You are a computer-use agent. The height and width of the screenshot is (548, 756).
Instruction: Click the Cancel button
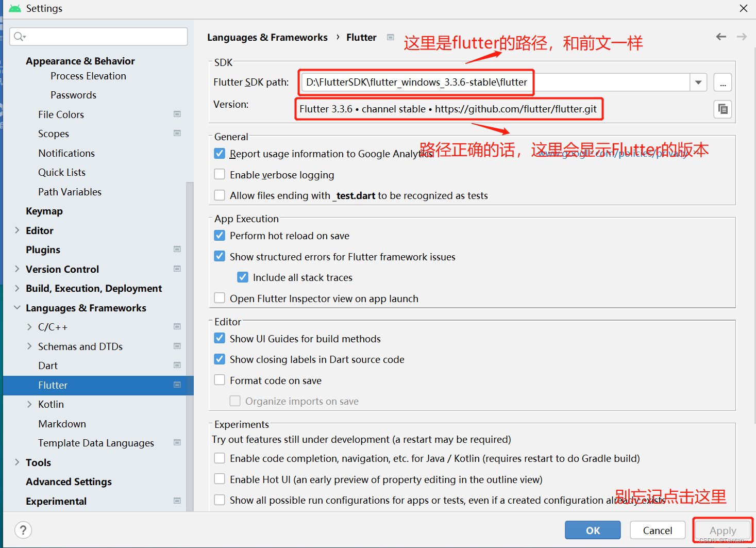pos(658,530)
